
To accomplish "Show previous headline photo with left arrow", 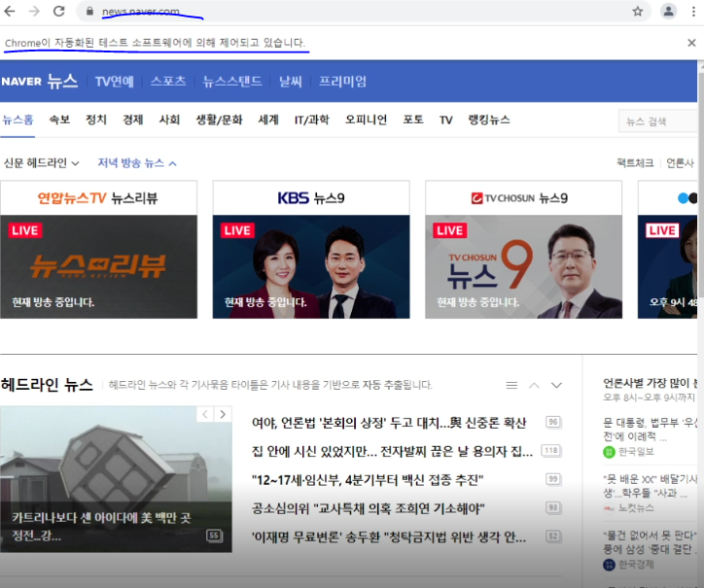I will (205, 414).
